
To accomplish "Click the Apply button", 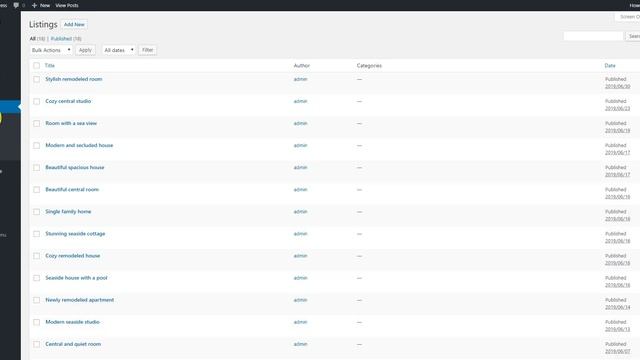I will (x=85, y=50).
